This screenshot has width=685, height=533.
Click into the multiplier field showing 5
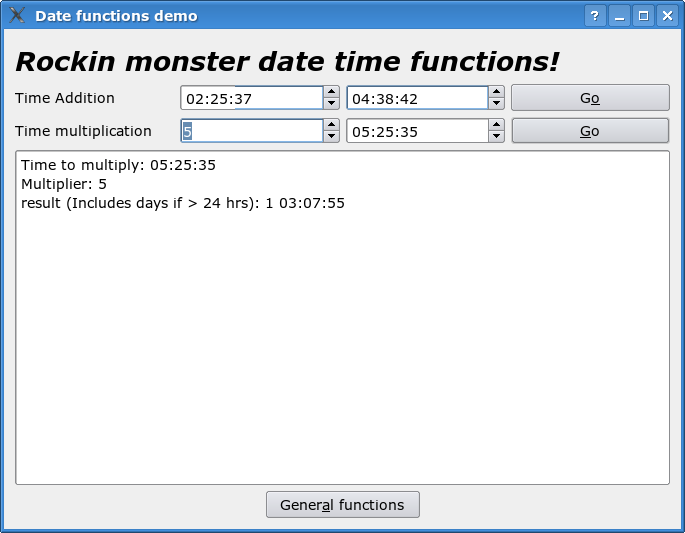(252, 131)
